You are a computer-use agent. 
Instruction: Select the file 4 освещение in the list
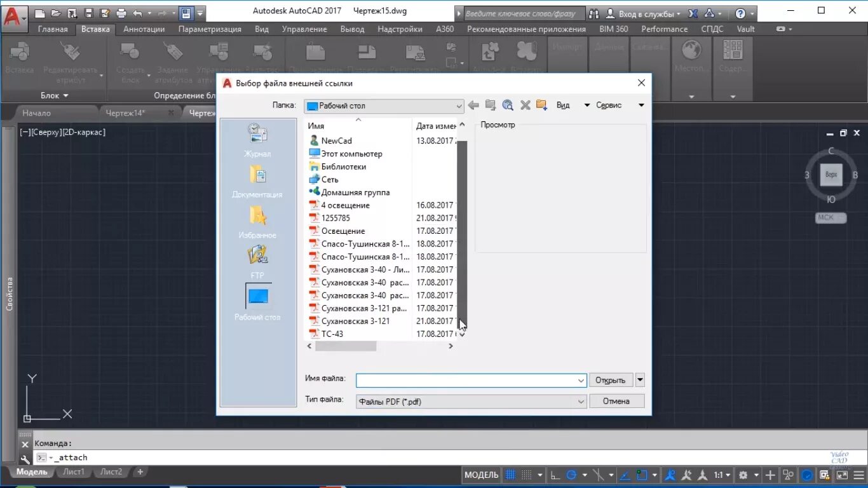[x=346, y=205]
